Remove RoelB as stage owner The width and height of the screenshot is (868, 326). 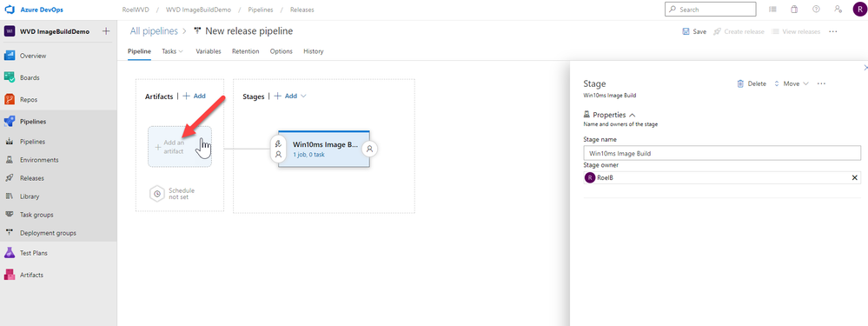click(x=854, y=177)
